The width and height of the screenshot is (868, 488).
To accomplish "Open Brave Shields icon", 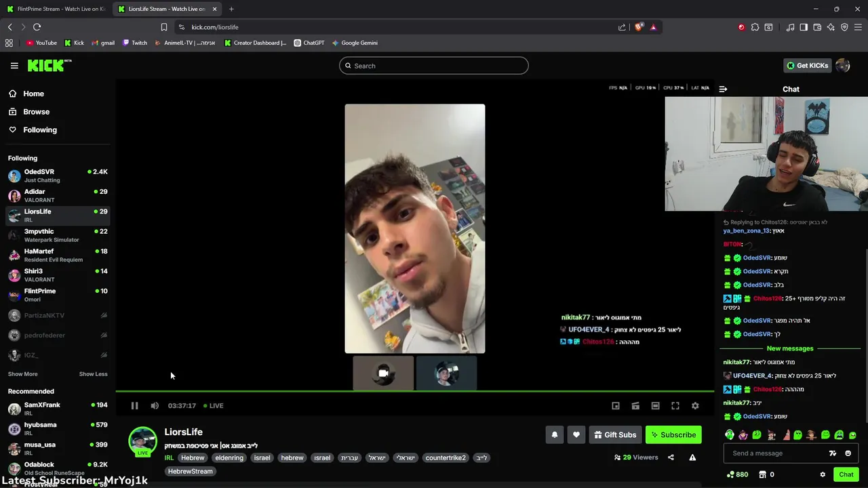I will pyautogui.click(x=638, y=27).
